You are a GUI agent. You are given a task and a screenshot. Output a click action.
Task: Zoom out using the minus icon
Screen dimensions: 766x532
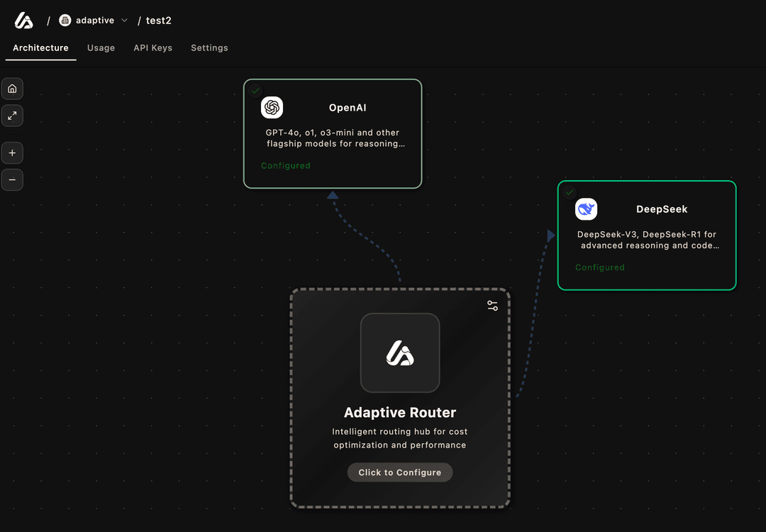click(x=12, y=179)
